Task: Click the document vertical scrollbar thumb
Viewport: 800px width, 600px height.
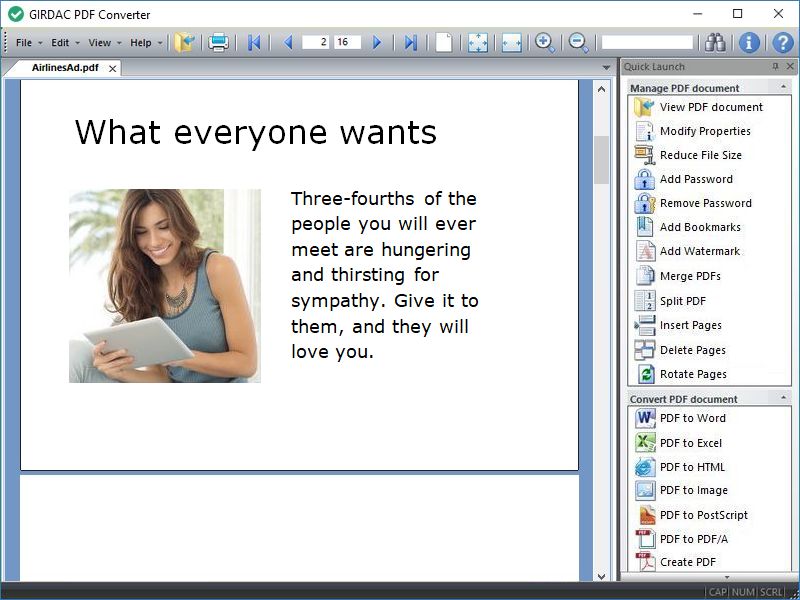Action: (601, 160)
